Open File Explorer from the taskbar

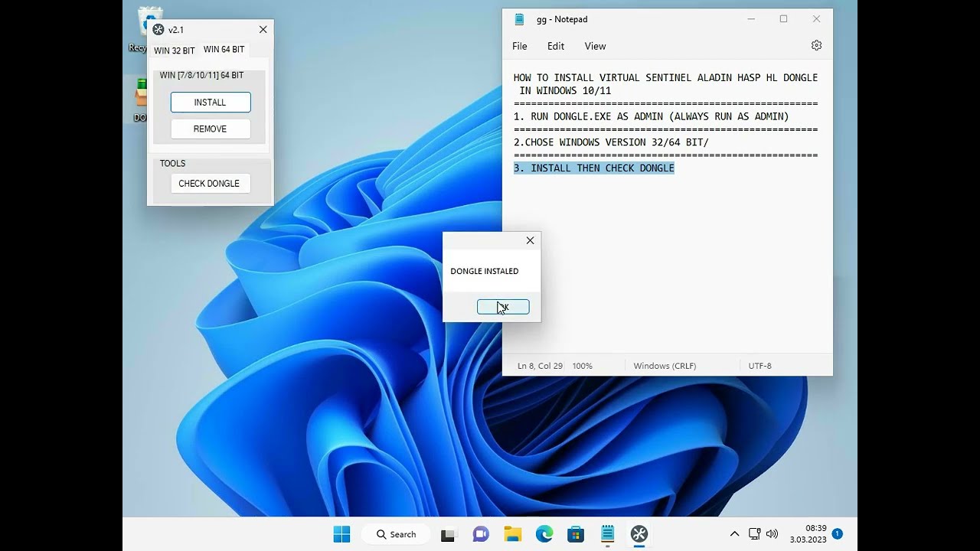(x=512, y=534)
